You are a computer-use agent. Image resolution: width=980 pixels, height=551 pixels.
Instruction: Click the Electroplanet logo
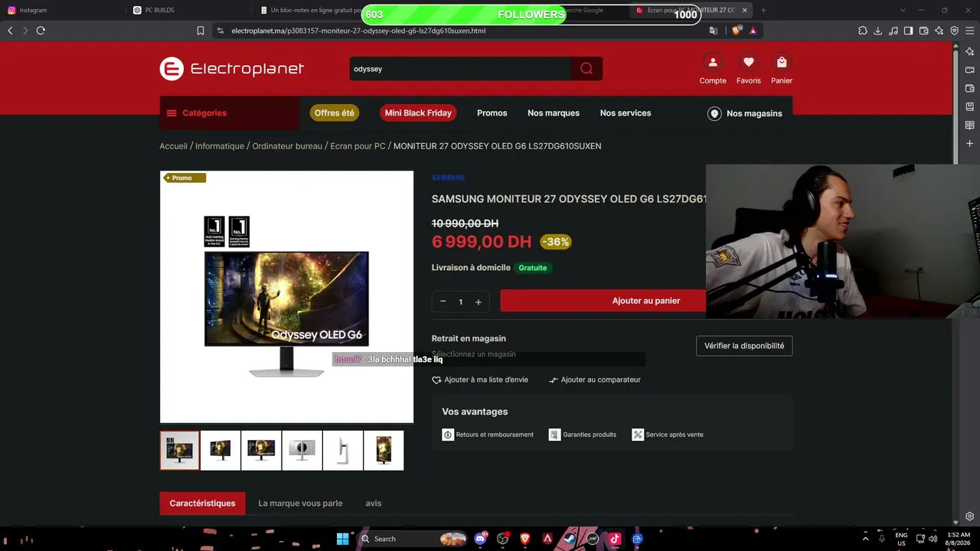tap(232, 69)
